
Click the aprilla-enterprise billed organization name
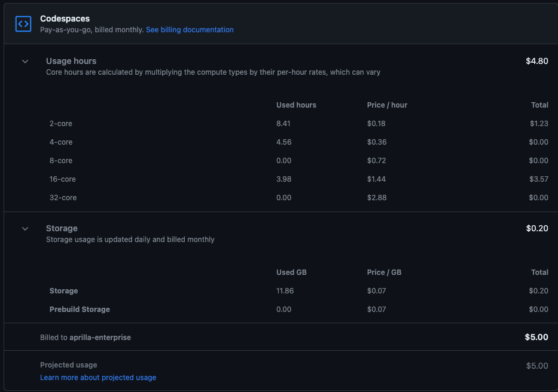point(100,338)
